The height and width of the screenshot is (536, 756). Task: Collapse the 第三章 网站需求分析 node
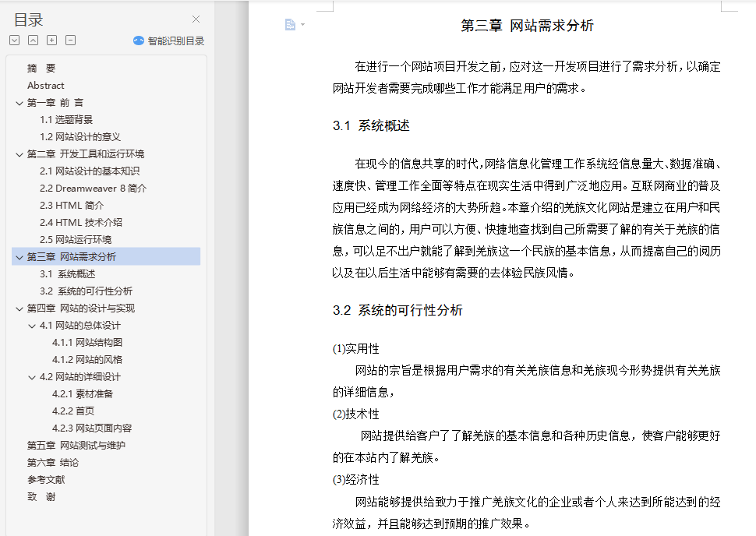[19, 257]
